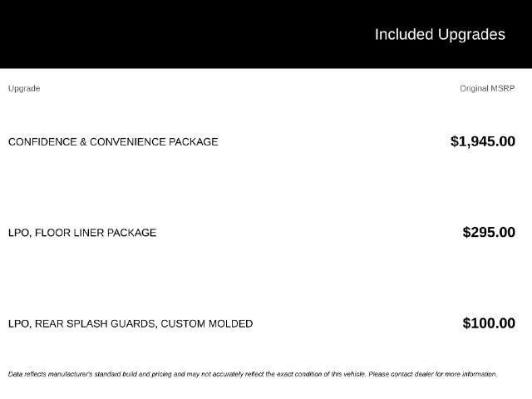Select the Original MSRP column header
Screen dimensions: 532x399
click(x=487, y=89)
